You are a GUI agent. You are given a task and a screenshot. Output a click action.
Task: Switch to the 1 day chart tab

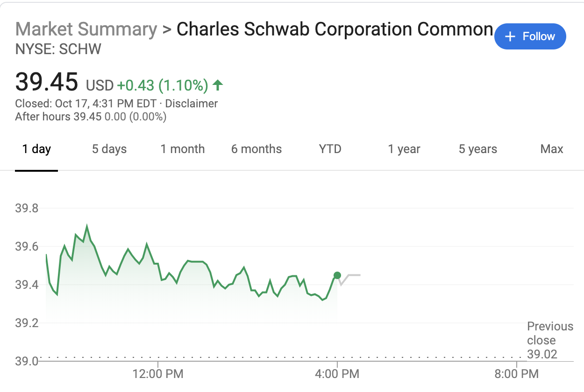[x=36, y=149]
